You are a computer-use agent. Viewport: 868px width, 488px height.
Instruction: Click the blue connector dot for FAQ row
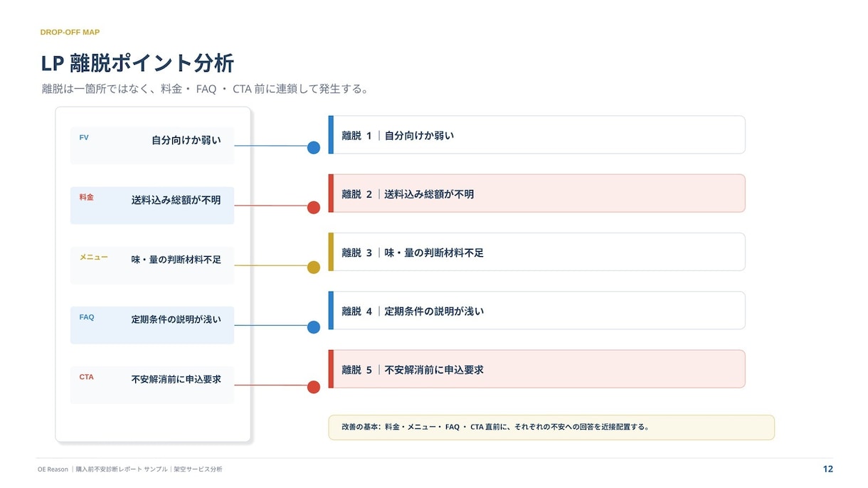313,327
